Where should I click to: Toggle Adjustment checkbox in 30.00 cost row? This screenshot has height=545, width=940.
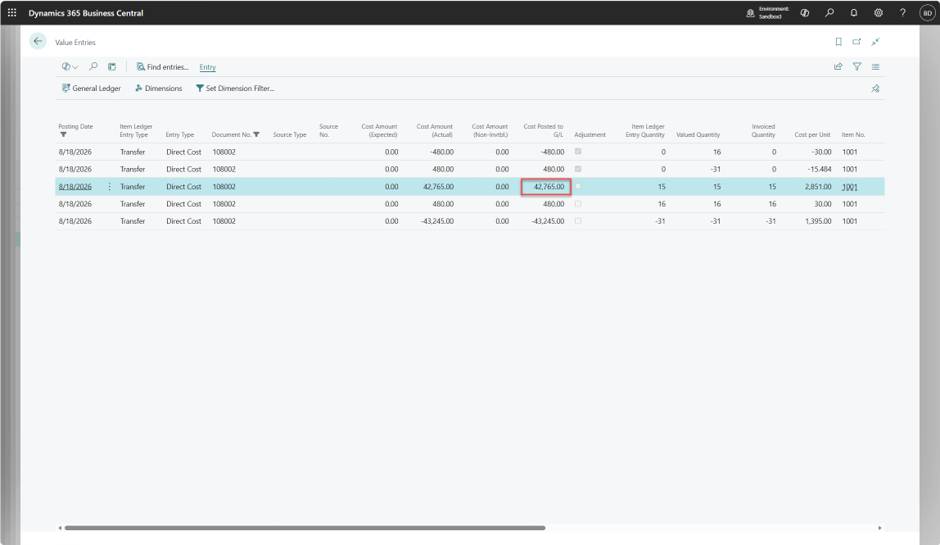tap(578, 204)
